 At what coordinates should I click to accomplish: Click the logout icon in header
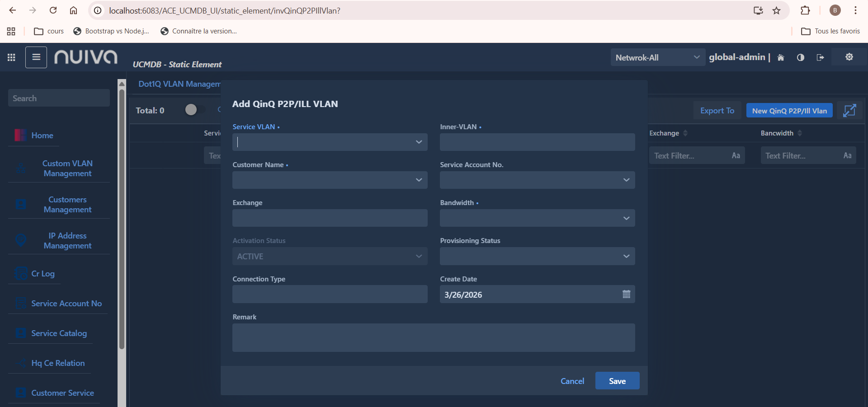pos(821,57)
